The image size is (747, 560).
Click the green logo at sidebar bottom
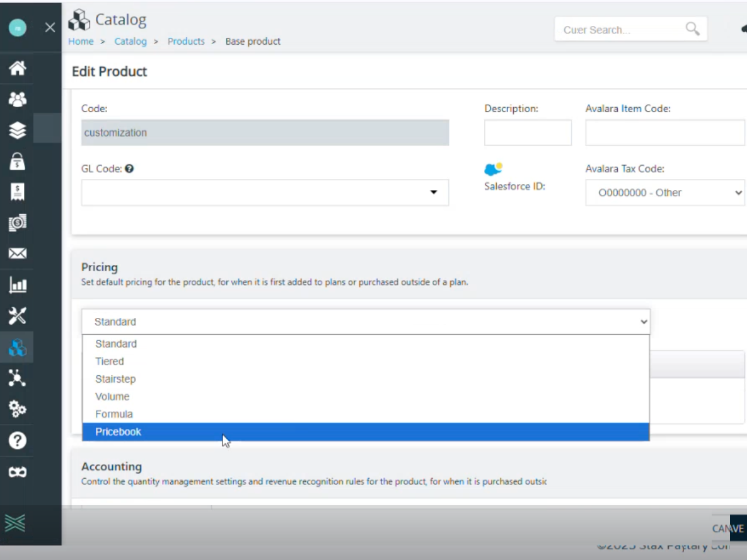[x=15, y=523]
